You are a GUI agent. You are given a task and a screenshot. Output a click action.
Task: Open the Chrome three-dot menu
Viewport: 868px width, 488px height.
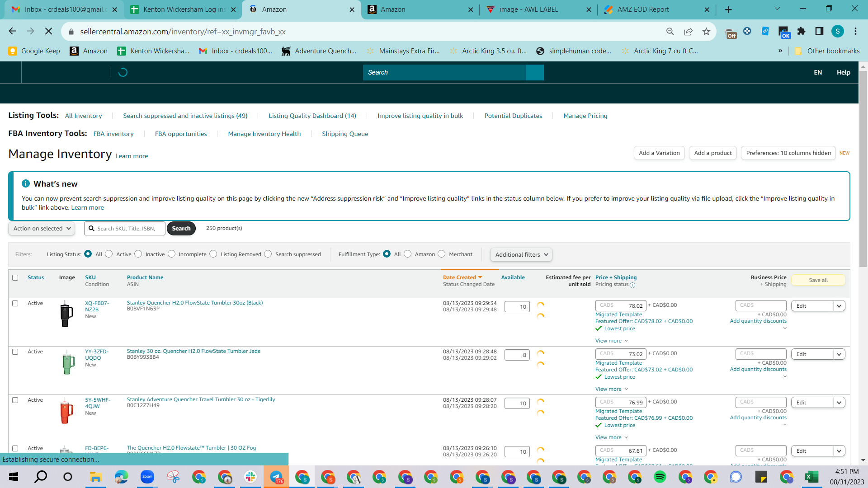[855, 31]
